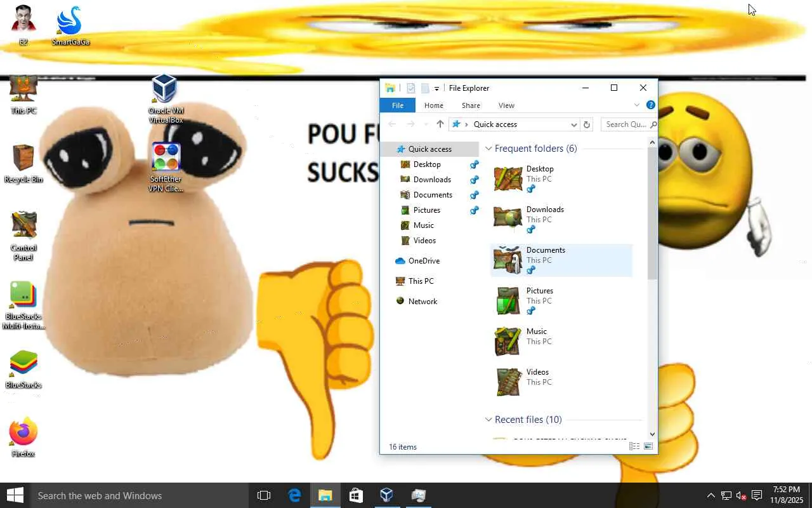
Task: Open the Customize Quick Access Toolbar dropdown
Action: [x=436, y=88]
